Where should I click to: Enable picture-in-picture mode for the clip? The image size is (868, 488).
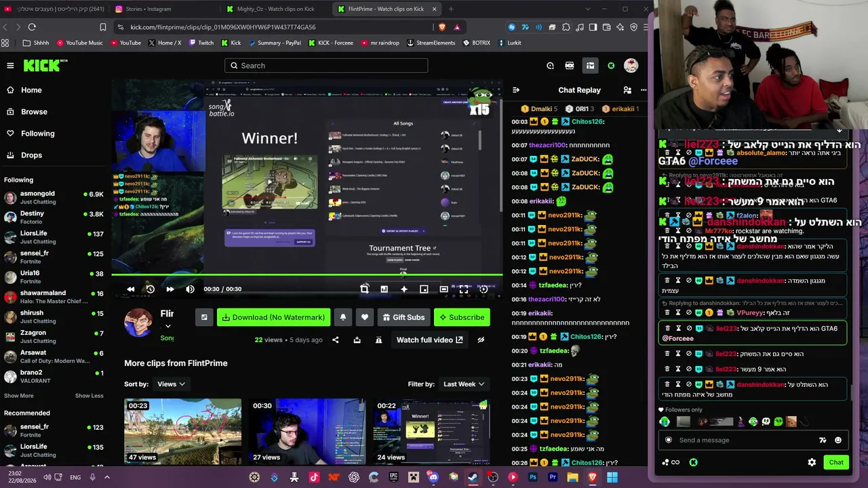point(424,289)
